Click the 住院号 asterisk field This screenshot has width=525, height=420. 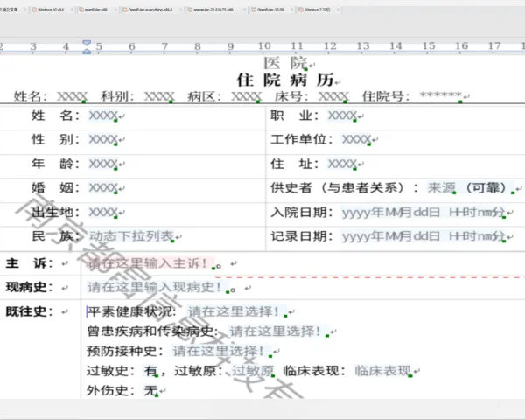pos(441,95)
